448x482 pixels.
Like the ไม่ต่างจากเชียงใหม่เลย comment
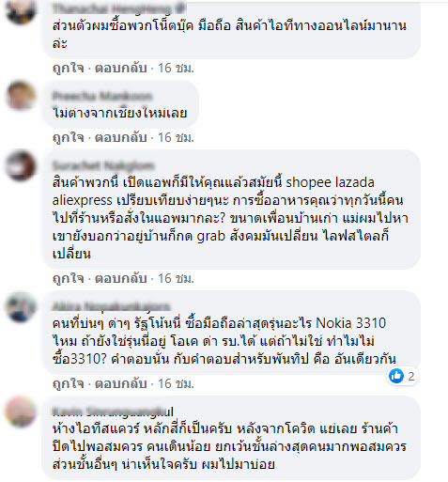[x=69, y=137]
